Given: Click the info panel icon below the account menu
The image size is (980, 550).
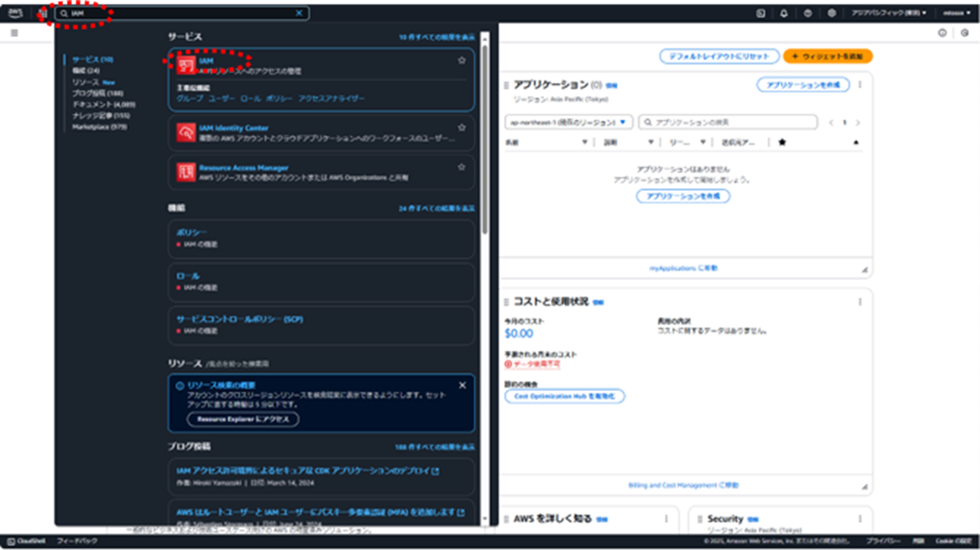Looking at the screenshot, I should [942, 33].
